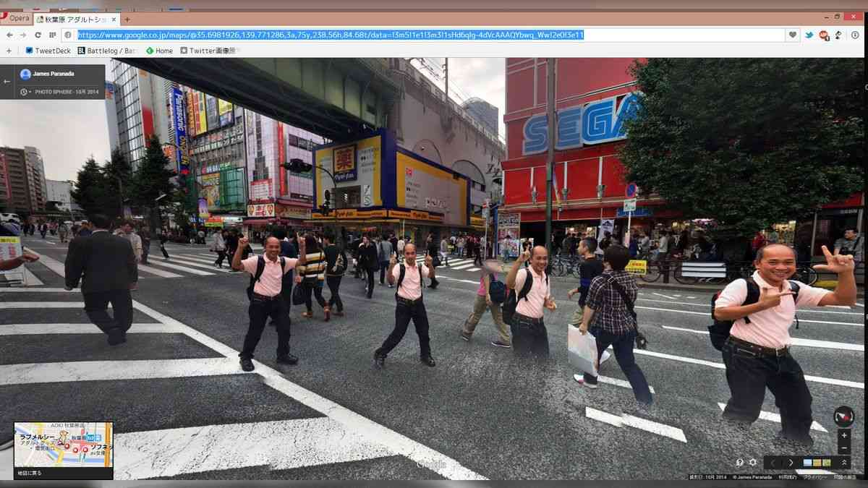Zoom out with the minus button
The height and width of the screenshot is (488, 868).
click(x=843, y=448)
